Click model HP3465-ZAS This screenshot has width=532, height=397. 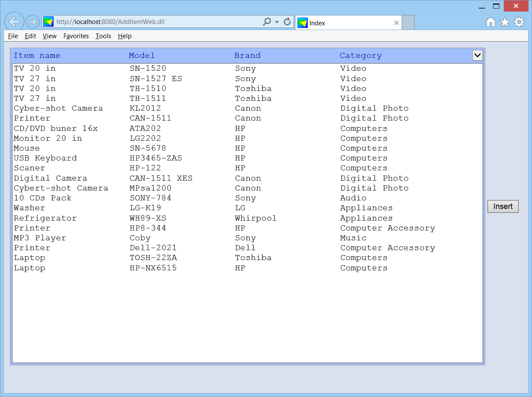156,158
